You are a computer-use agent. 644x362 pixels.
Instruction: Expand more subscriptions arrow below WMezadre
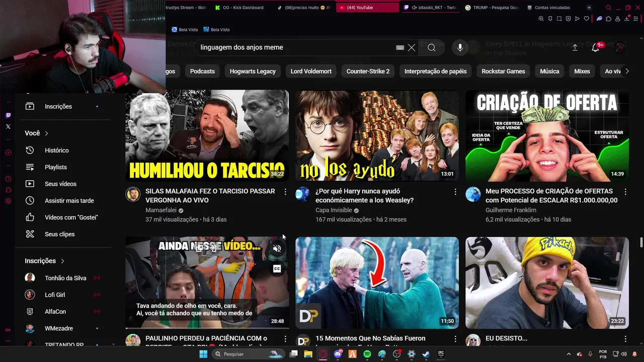113,344
